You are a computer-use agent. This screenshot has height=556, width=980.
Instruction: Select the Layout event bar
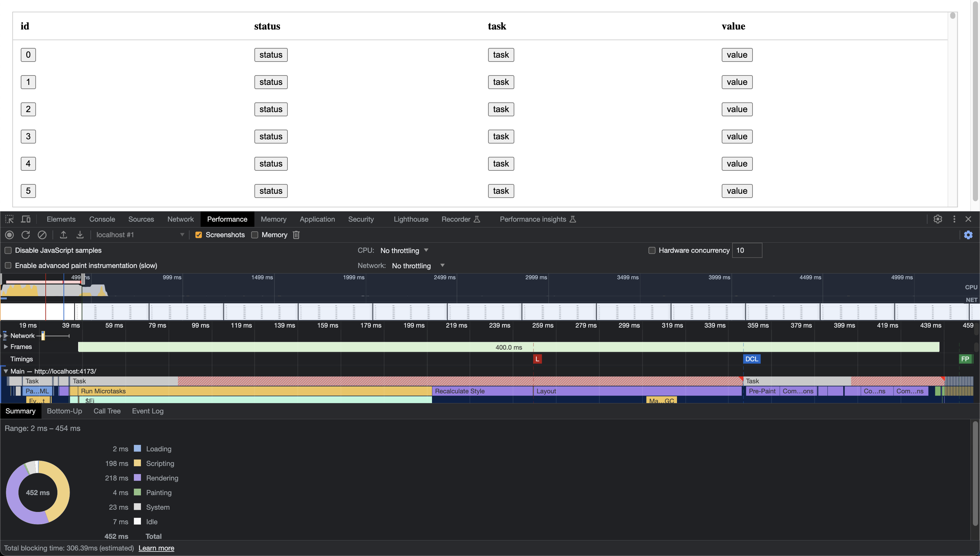[x=637, y=391]
